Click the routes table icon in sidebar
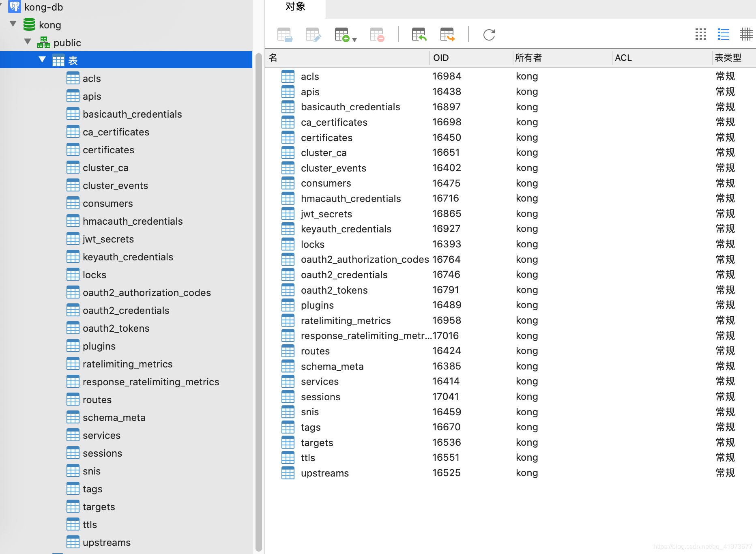Image resolution: width=756 pixels, height=554 pixels. click(x=73, y=399)
